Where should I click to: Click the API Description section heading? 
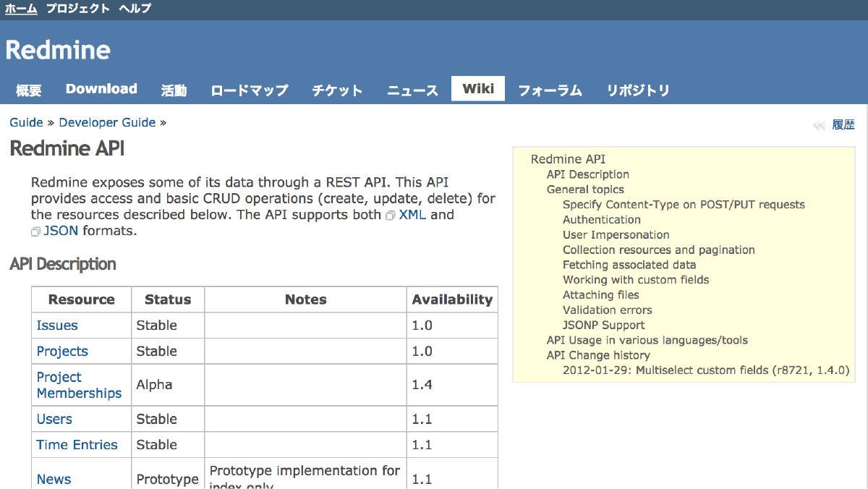pos(63,264)
